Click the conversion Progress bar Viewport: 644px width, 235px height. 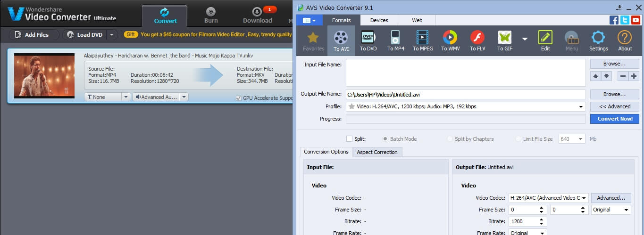466,119
